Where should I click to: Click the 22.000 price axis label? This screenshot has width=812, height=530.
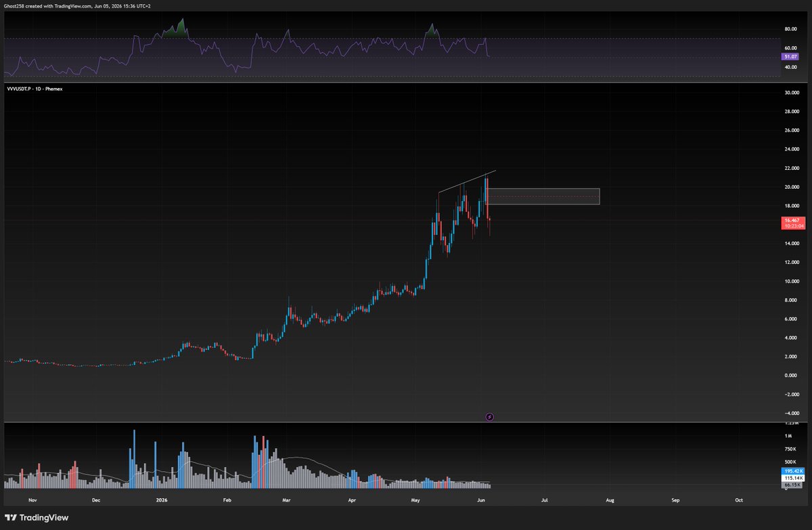coord(792,168)
